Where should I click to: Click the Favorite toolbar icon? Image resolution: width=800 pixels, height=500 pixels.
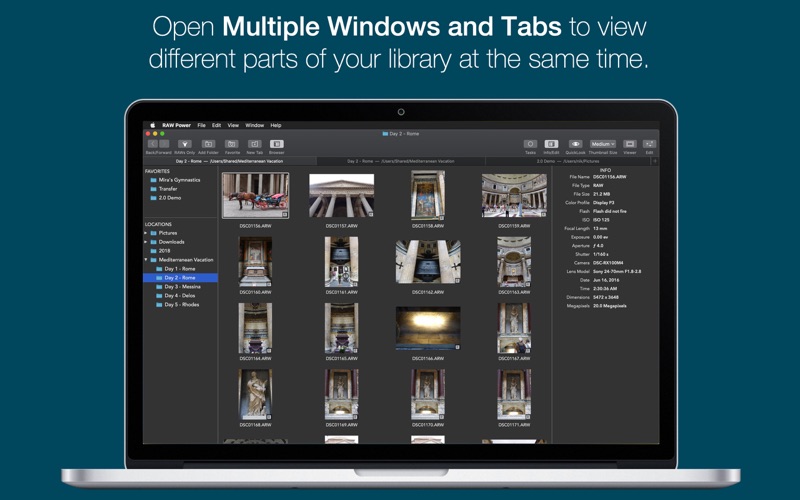point(232,144)
